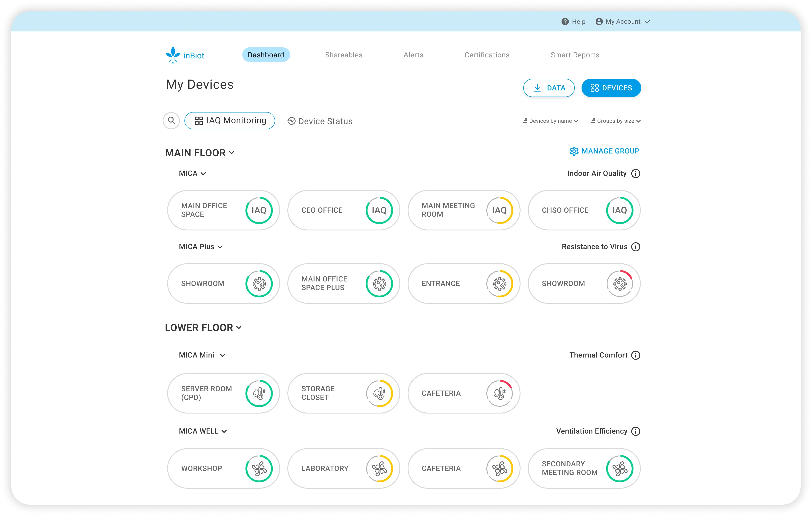Click the Indoor Air Quality info icon
The width and height of the screenshot is (812, 516).
(x=636, y=173)
